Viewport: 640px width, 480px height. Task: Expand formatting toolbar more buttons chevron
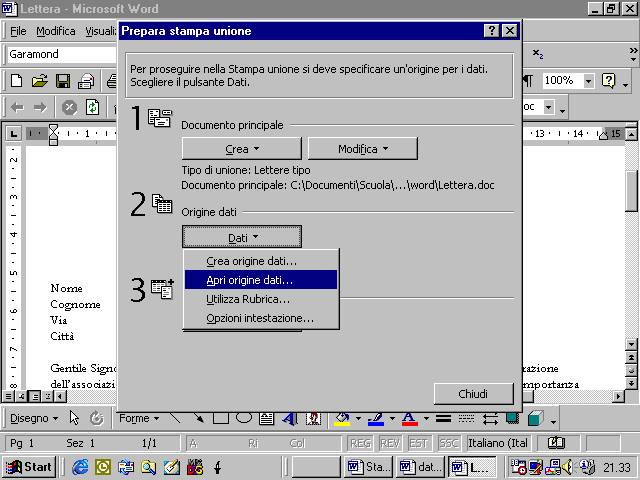pyautogui.click(x=633, y=54)
